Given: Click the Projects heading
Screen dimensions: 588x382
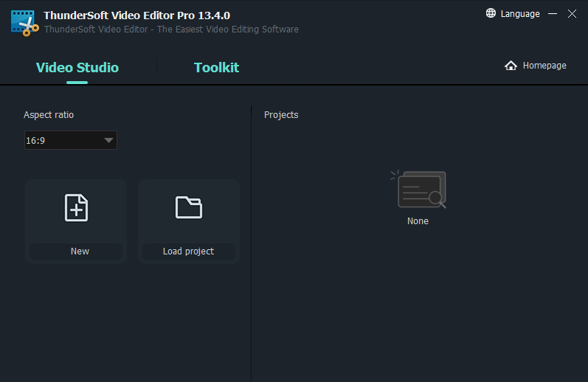Looking at the screenshot, I should coord(281,115).
